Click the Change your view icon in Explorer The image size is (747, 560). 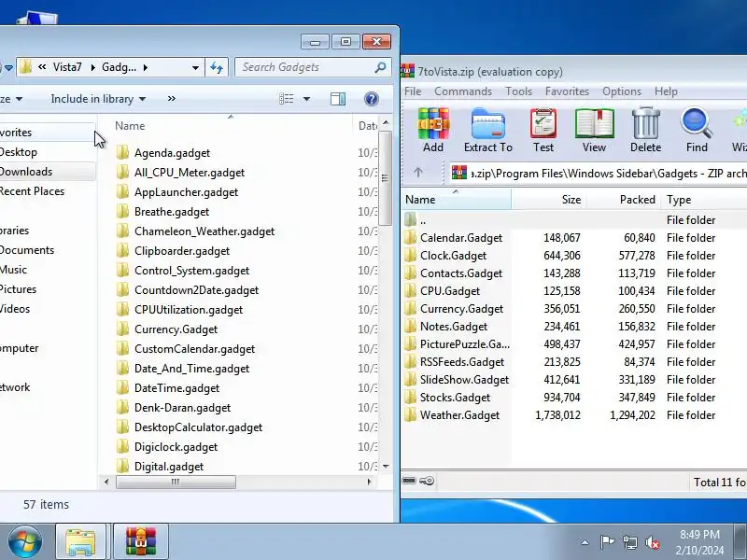(x=287, y=99)
